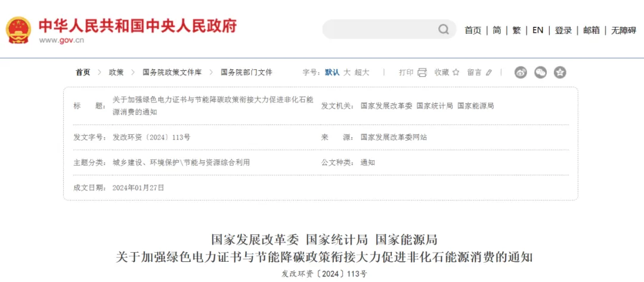
Task: Click the printer icon
Action: (x=422, y=72)
